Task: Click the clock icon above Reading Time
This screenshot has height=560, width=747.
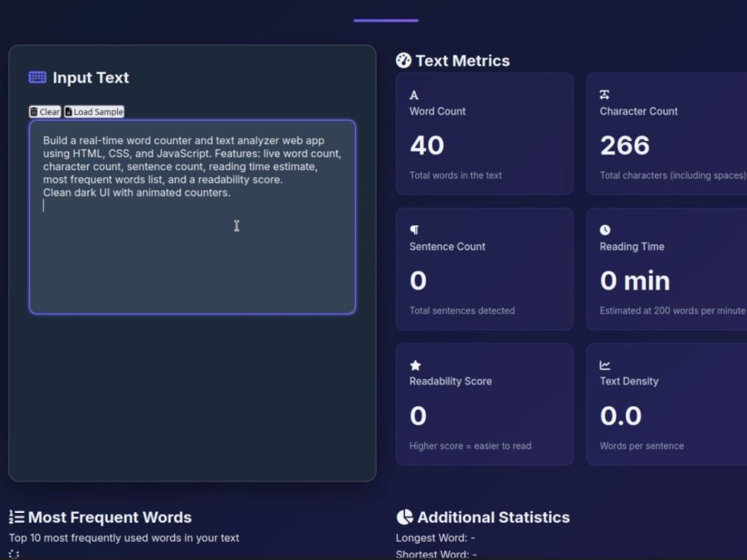Action: pyautogui.click(x=605, y=230)
